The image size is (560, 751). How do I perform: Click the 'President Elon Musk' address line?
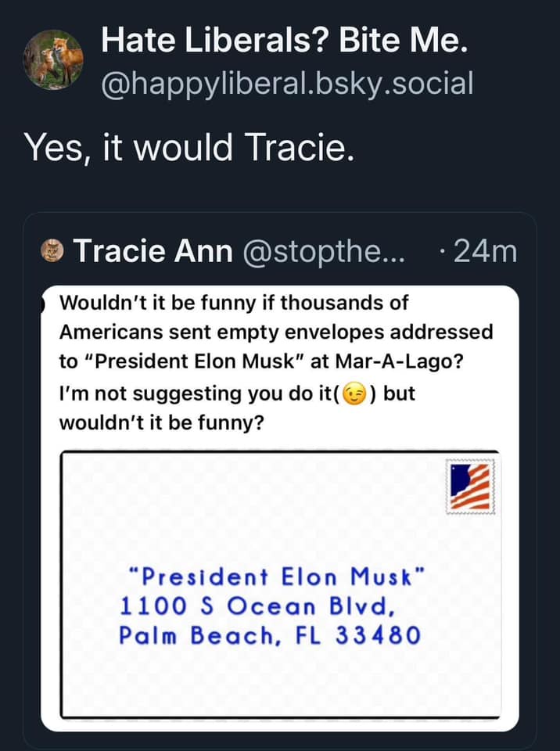pyautogui.click(x=277, y=577)
